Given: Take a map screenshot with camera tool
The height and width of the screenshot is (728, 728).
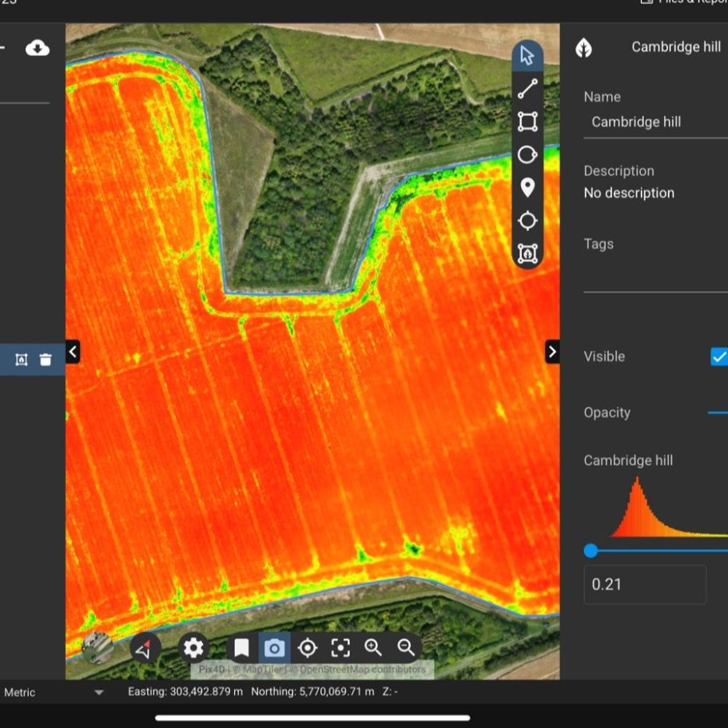Looking at the screenshot, I should pyautogui.click(x=274, y=648).
